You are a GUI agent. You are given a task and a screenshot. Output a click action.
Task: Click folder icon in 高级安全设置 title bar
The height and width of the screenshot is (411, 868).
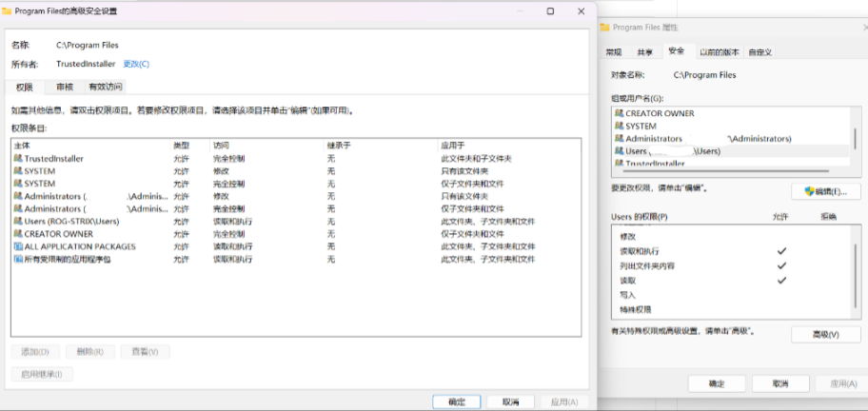coord(8,11)
